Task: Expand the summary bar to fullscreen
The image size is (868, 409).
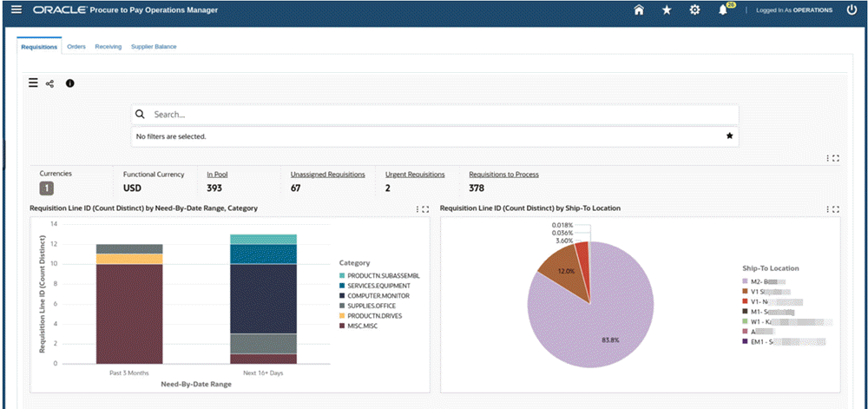Action: [836, 158]
